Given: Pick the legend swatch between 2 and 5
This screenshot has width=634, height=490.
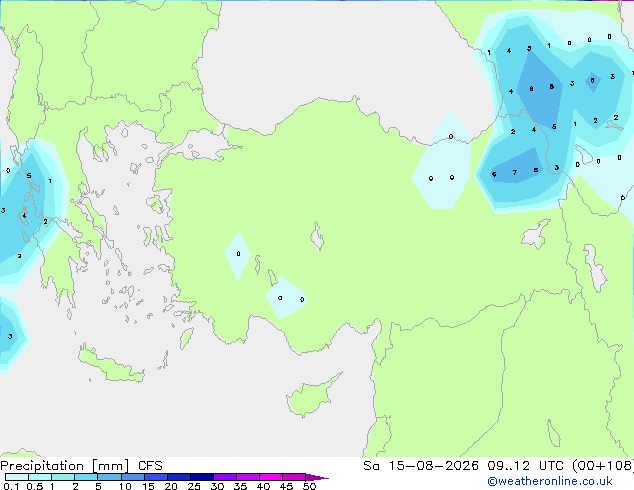Looking at the screenshot, I should click(86, 477).
